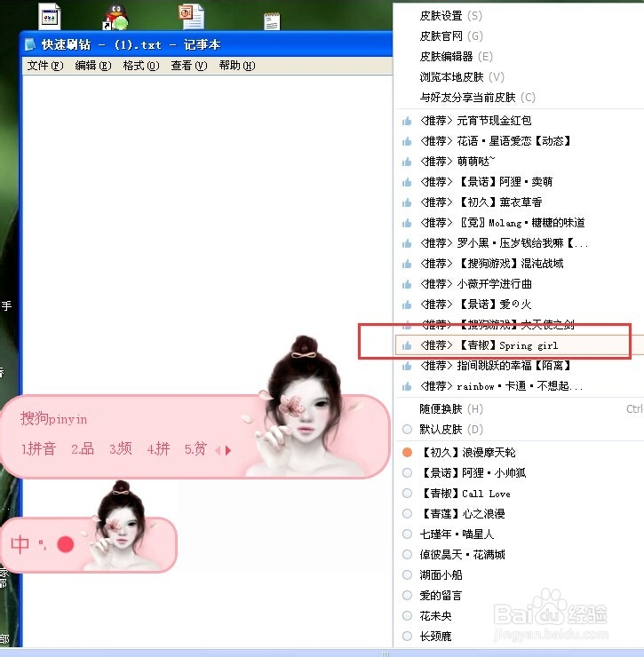
Task: Click the red circle button on Sogou status bar
Action: click(66, 544)
